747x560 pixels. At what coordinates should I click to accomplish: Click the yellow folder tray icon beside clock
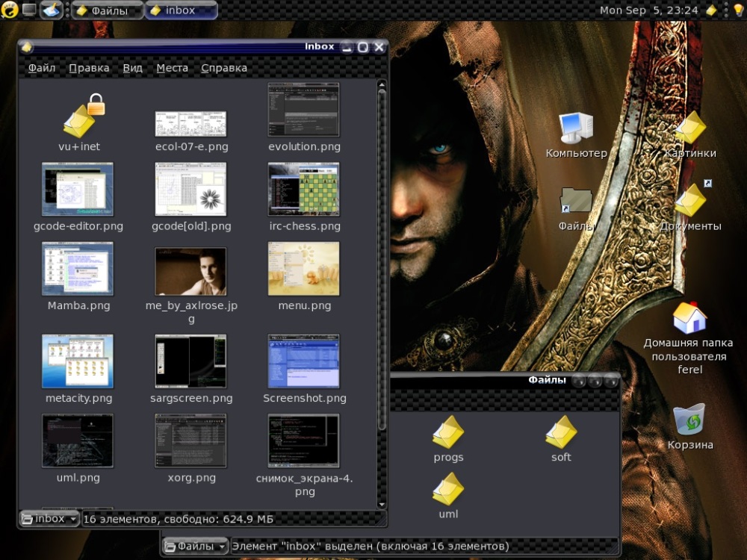[711, 10]
